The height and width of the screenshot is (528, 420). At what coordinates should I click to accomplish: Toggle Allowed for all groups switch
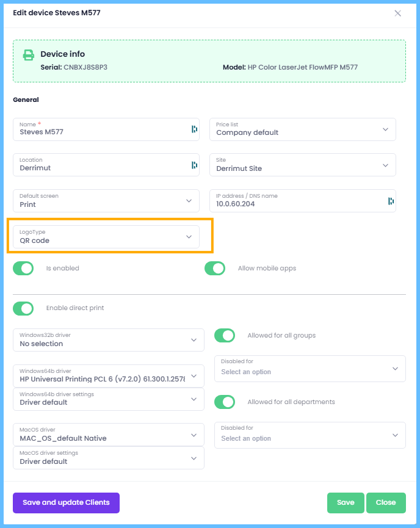click(225, 335)
